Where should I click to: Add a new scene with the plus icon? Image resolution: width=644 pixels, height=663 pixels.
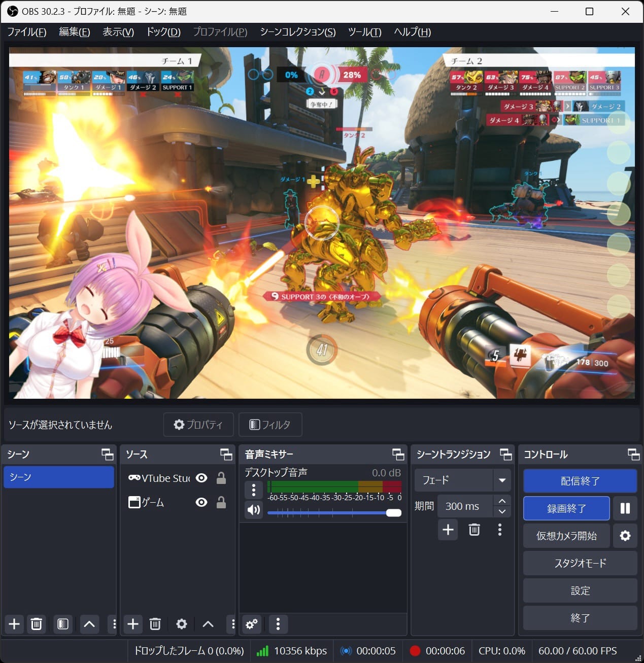14,623
